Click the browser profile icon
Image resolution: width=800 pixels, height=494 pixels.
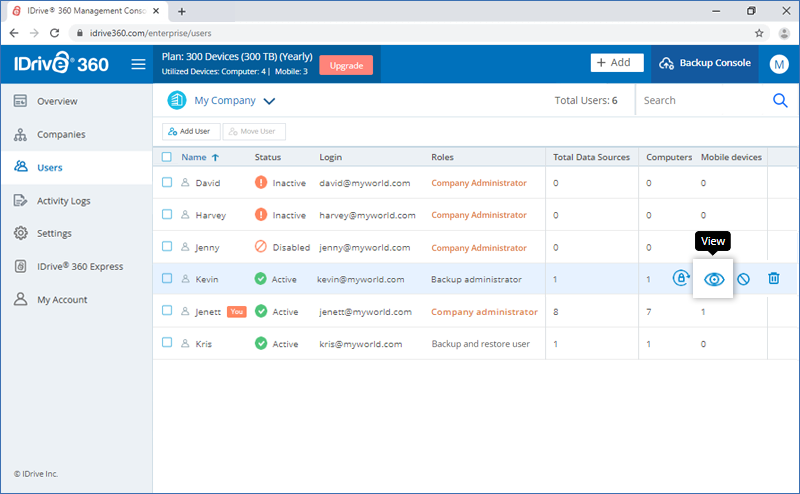click(x=784, y=33)
